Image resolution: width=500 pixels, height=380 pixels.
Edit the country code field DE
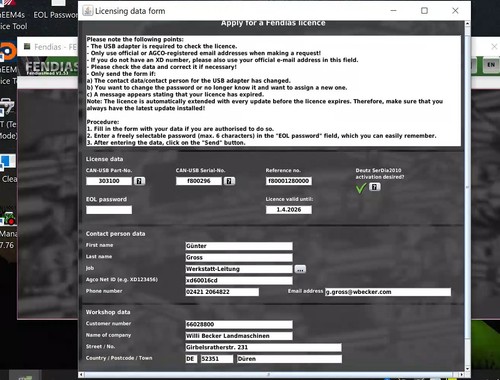(x=191, y=359)
